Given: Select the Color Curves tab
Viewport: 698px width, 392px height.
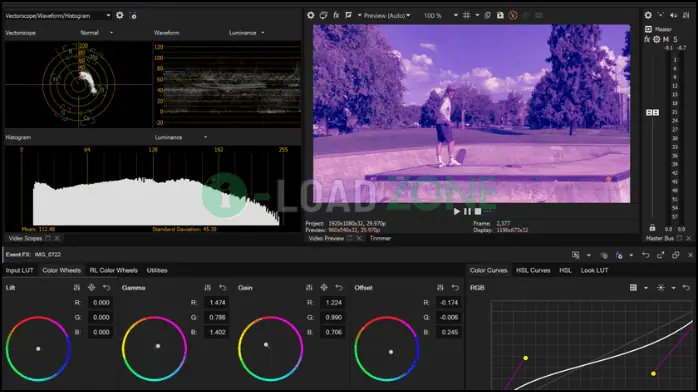Looking at the screenshot, I should click(x=488, y=270).
